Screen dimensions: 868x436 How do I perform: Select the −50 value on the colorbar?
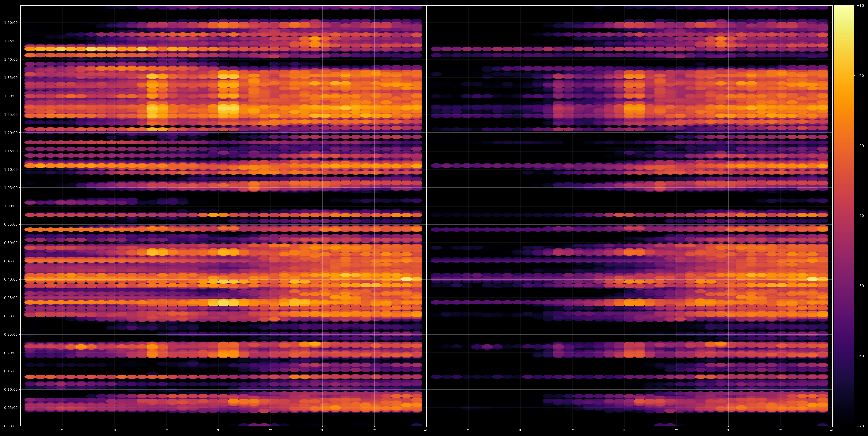pyautogui.click(x=860, y=286)
